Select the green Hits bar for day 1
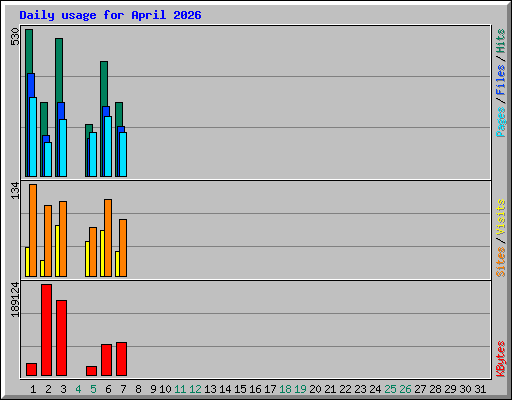The width and height of the screenshot is (512, 400). click(29, 51)
